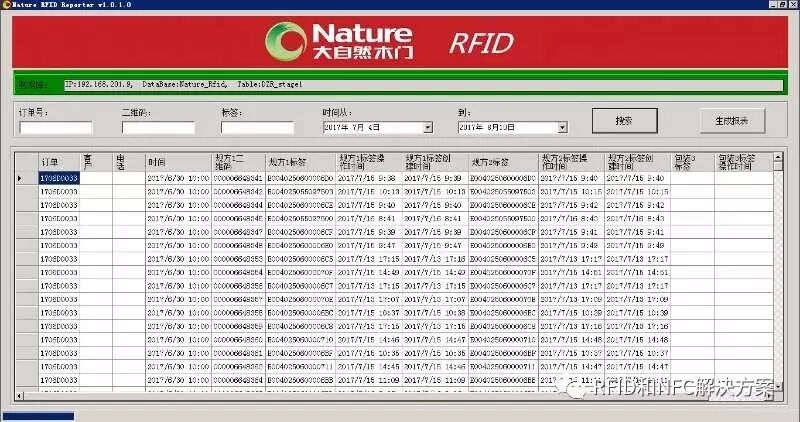Click the 规方1二维码 column header
The width and height of the screenshot is (800, 422).
pyautogui.click(x=238, y=162)
